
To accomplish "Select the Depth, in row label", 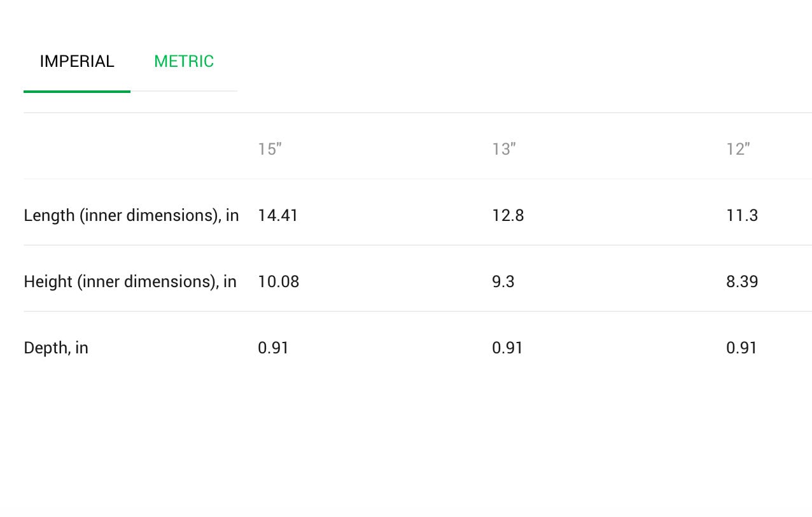I will tap(56, 348).
